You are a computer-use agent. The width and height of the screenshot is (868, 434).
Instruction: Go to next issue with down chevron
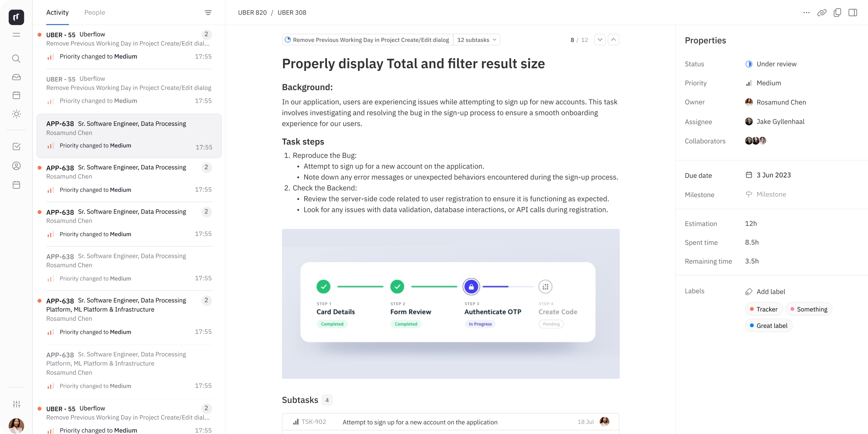600,40
